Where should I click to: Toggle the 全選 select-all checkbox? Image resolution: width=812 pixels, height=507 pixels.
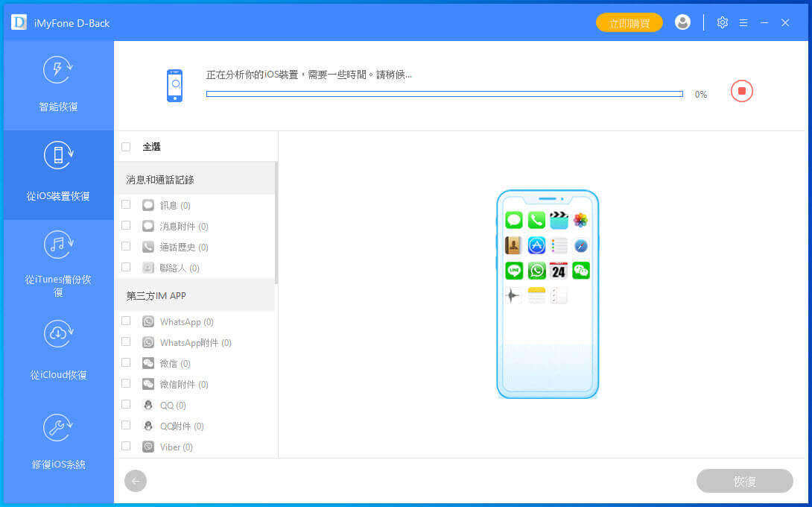[x=126, y=147]
